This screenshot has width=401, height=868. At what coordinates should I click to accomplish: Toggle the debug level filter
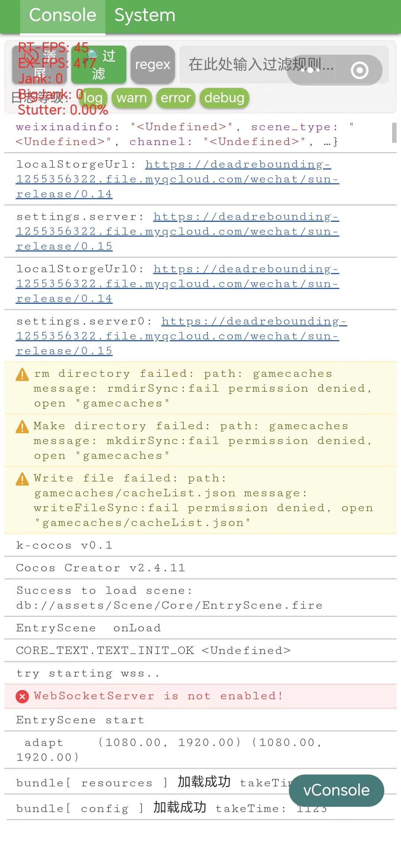tap(224, 98)
